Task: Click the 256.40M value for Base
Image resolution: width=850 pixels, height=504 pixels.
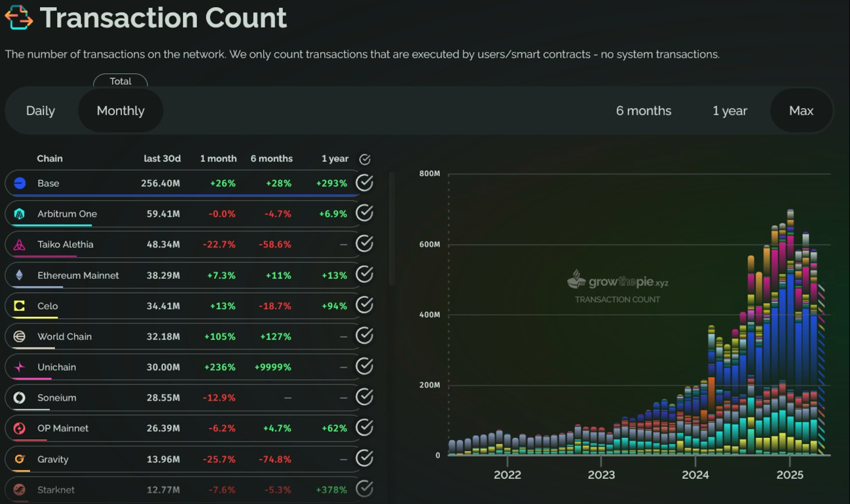Action: click(x=160, y=183)
